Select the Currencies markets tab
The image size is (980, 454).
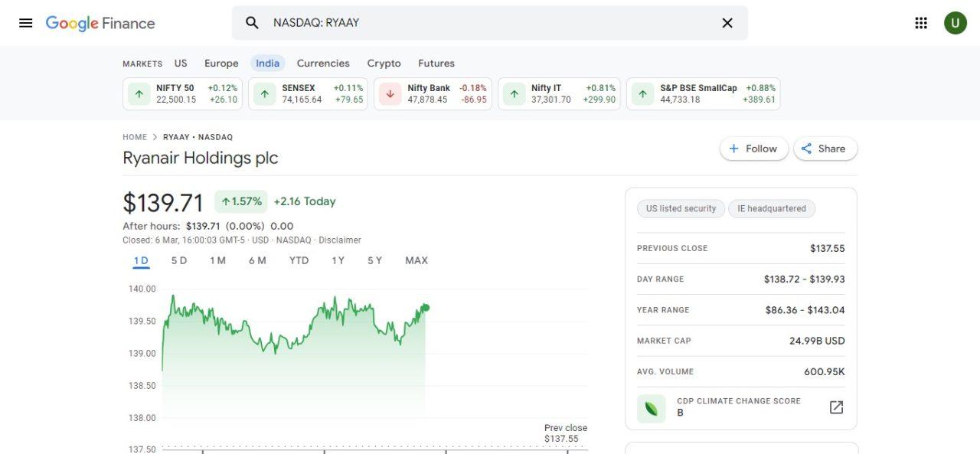pos(323,64)
